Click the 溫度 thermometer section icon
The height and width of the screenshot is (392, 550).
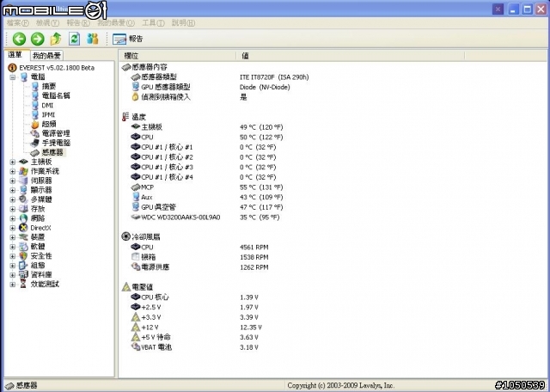(x=125, y=117)
